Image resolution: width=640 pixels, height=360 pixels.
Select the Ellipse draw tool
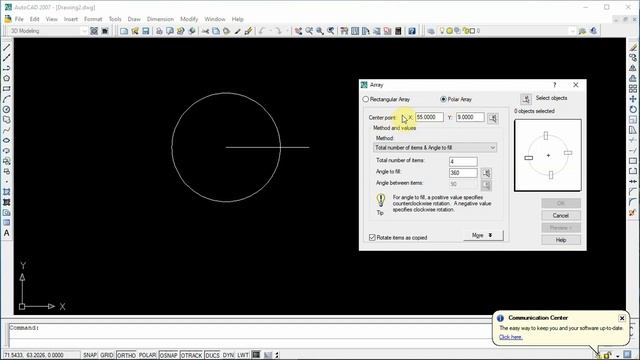pyautogui.click(x=7, y=140)
